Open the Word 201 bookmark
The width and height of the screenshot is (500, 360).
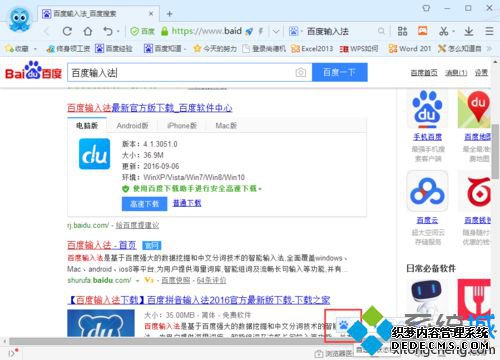pyautogui.click(x=410, y=49)
